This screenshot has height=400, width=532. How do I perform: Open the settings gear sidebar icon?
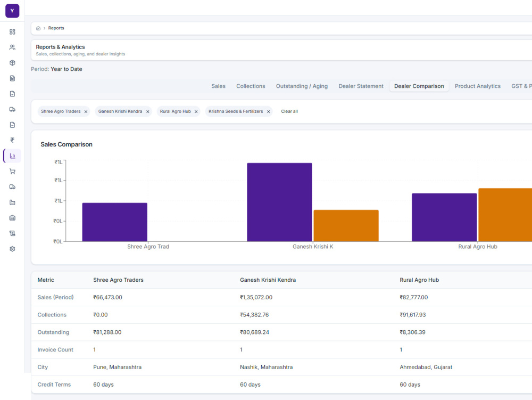pyautogui.click(x=12, y=249)
